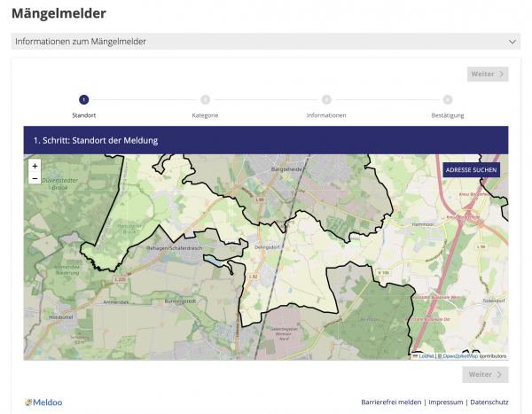Click Hammoor label on the map

point(423,224)
